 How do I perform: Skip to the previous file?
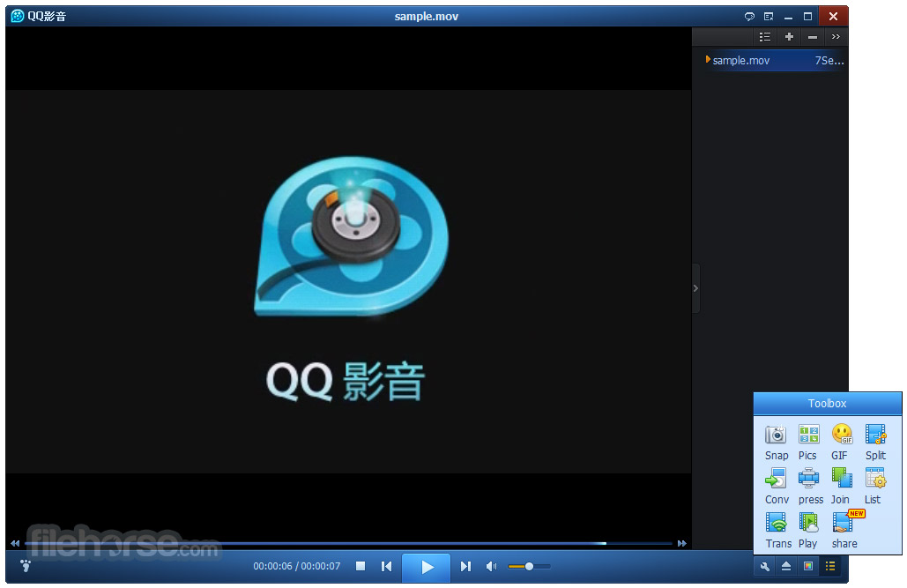point(386,566)
